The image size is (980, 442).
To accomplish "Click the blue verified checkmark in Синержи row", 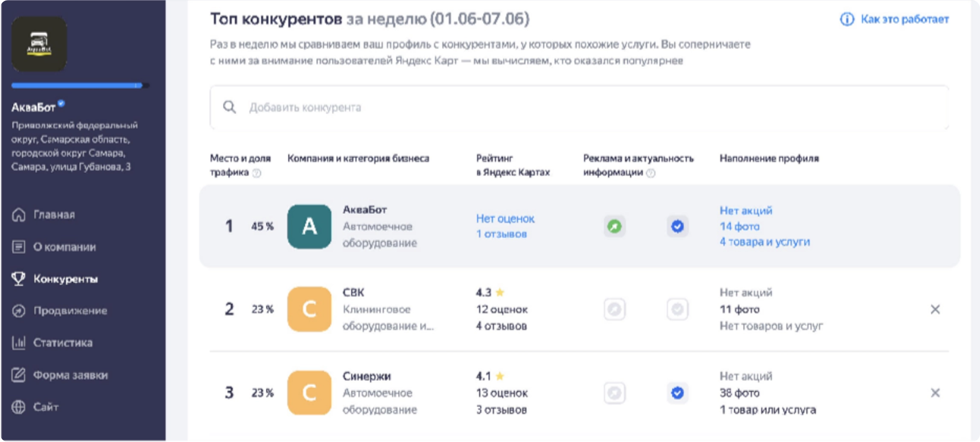I will tap(677, 393).
